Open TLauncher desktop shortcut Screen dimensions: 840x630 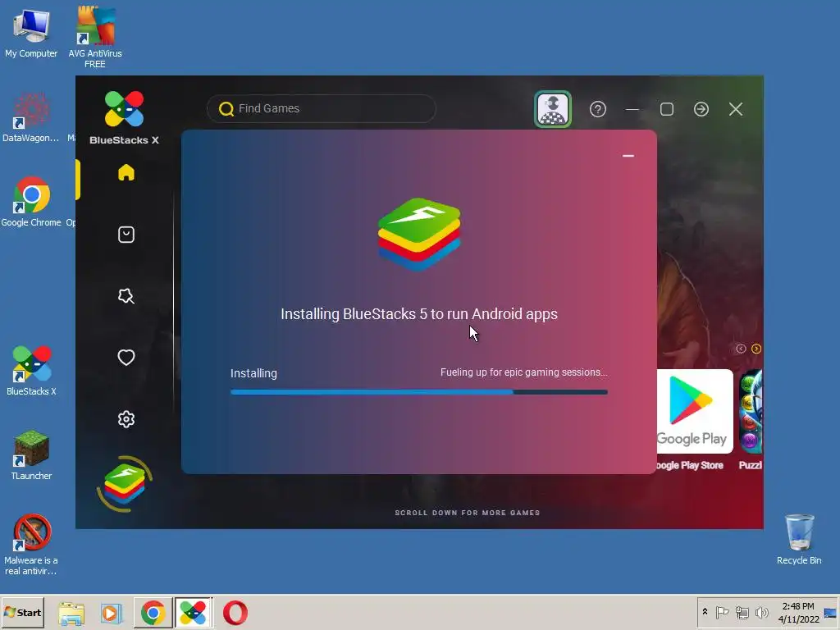click(31, 455)
